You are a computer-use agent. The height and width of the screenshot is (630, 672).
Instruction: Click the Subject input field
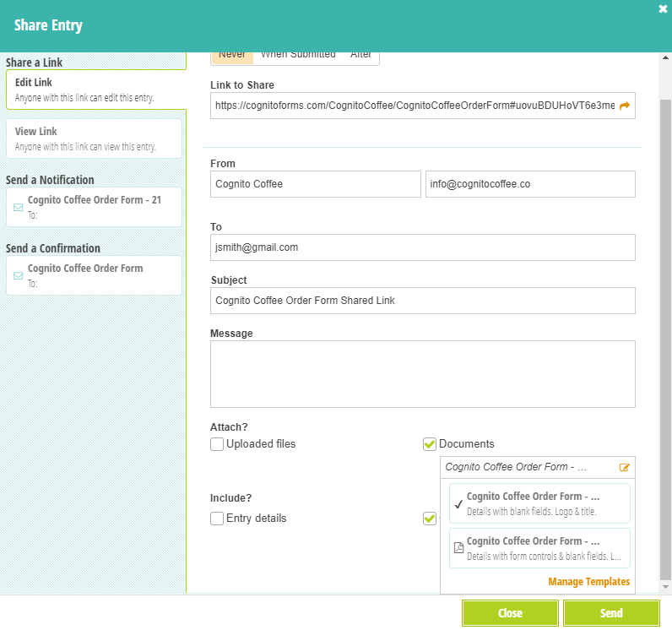(x=423, y=301)
